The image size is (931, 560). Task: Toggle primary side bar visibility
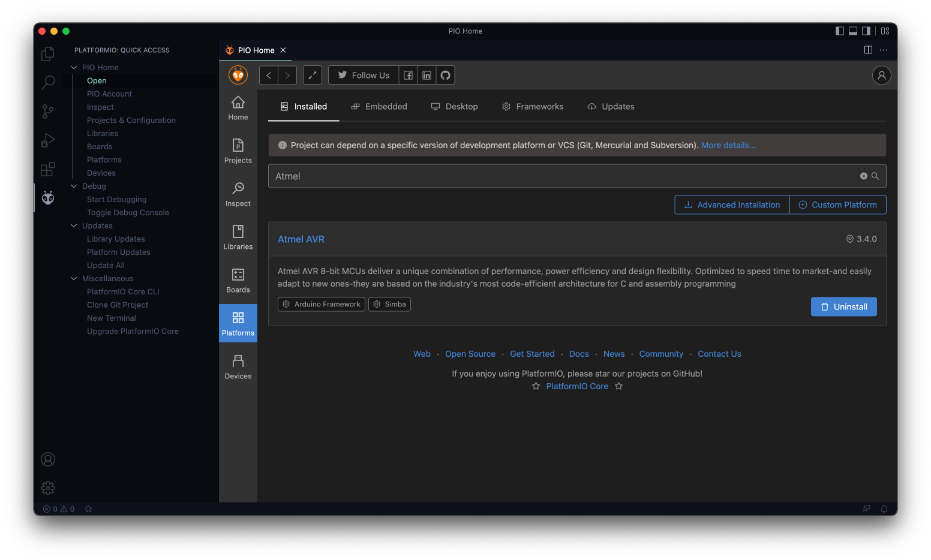click(840, 31)
